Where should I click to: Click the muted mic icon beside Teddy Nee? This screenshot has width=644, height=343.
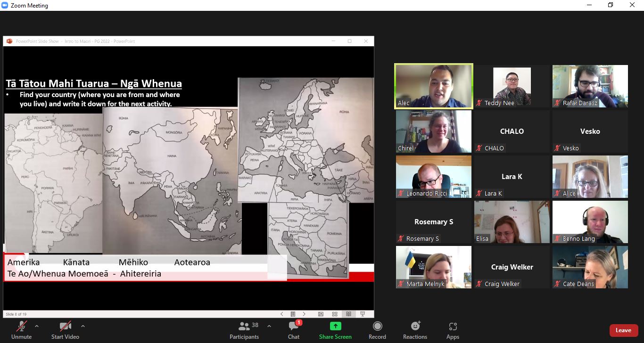[479, 103]
